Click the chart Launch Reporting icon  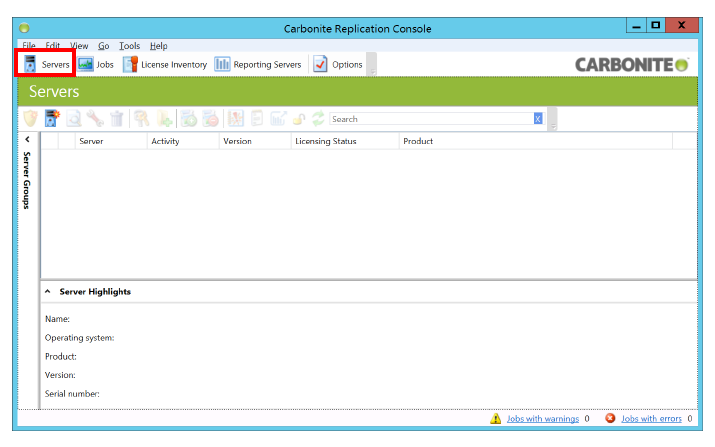point(278,119)
